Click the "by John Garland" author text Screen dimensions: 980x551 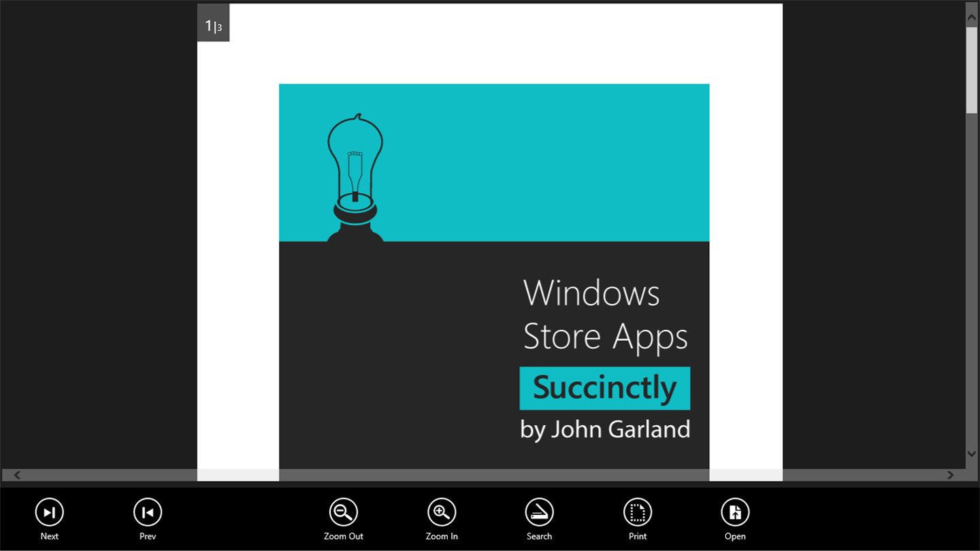click(605, 429)
